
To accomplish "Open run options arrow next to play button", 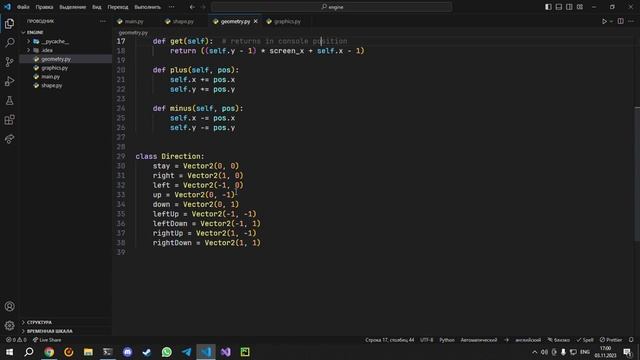I will (611, 21).
